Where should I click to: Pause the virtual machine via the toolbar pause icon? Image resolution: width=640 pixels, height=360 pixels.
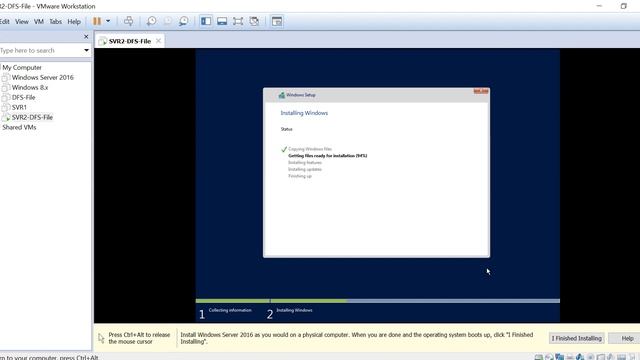pyautogui.click(x=97, y=21)
